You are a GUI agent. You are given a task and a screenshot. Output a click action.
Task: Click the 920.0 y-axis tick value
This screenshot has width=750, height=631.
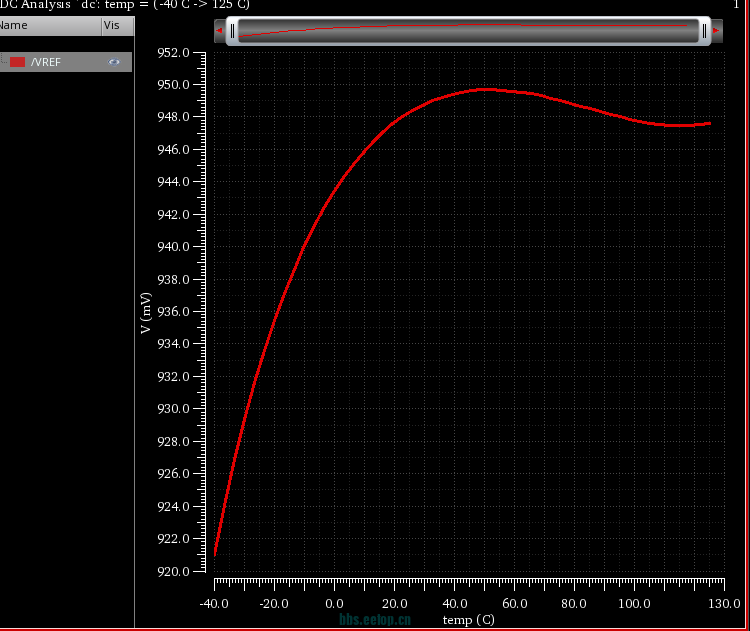(174, 572)
